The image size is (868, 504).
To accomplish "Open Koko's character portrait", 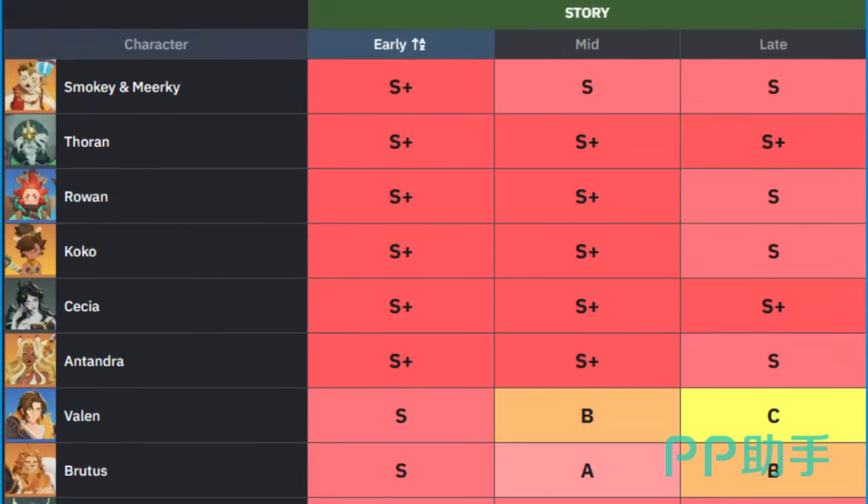I will tap(31, 251).
